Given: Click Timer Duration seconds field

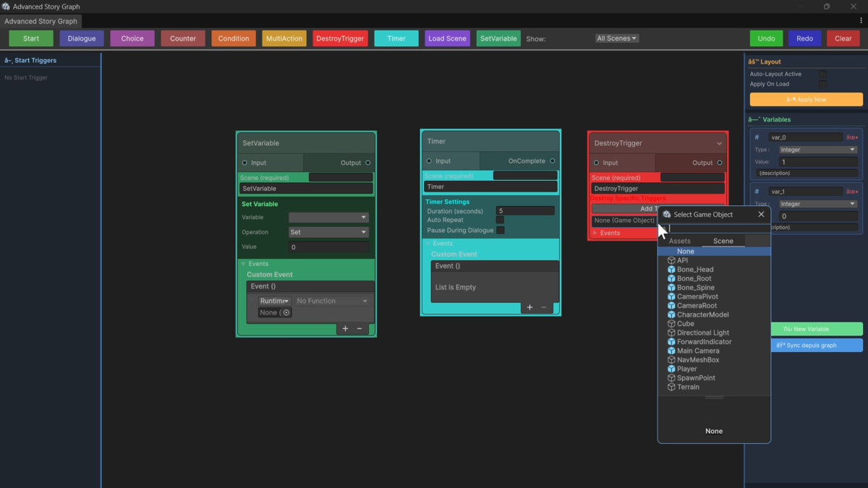Looking at the screenshot, I should click(525, 211).
